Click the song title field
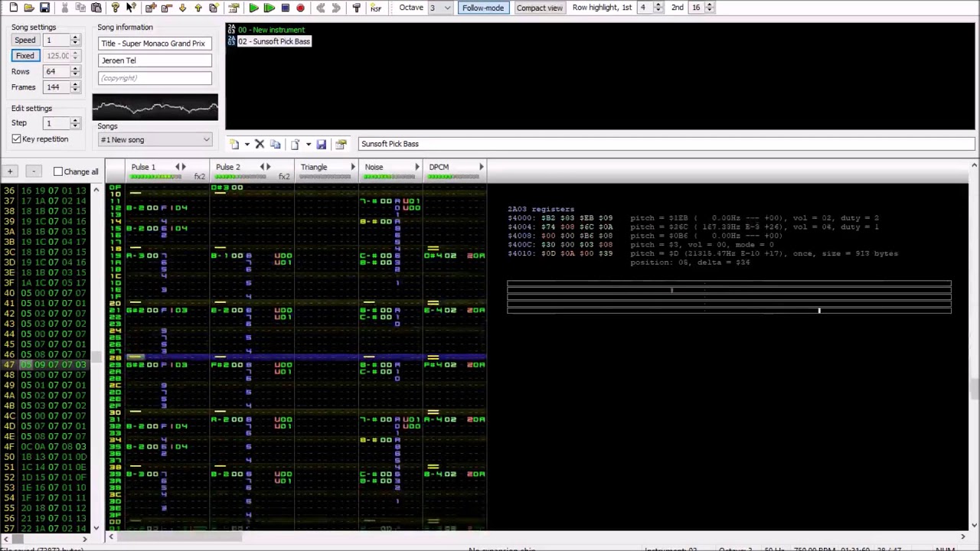Screen dimensions: 980x551 tap(155, 44)
